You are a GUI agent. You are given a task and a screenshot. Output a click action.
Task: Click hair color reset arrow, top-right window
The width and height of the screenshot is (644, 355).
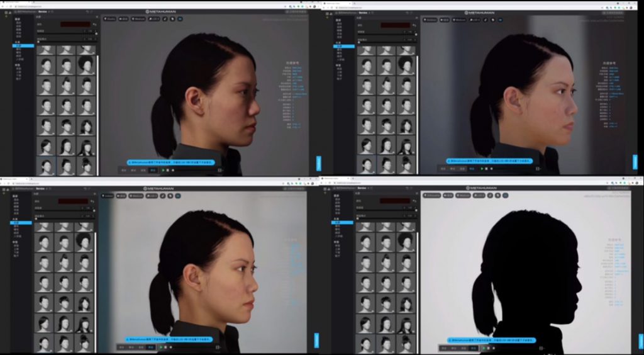pos(414,25)
